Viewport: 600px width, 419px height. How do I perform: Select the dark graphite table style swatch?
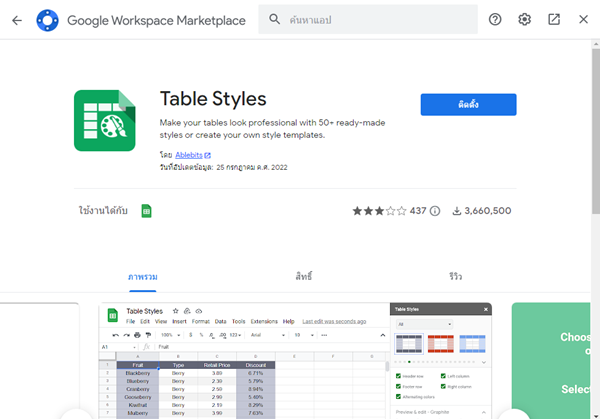(x=409, y=344)
